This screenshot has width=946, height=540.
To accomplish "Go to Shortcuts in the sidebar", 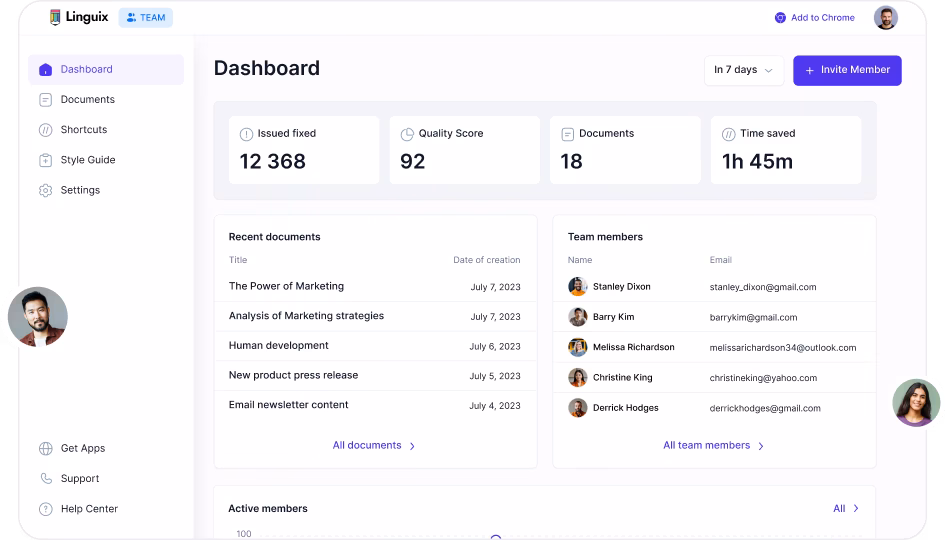I will pos(83,130).
